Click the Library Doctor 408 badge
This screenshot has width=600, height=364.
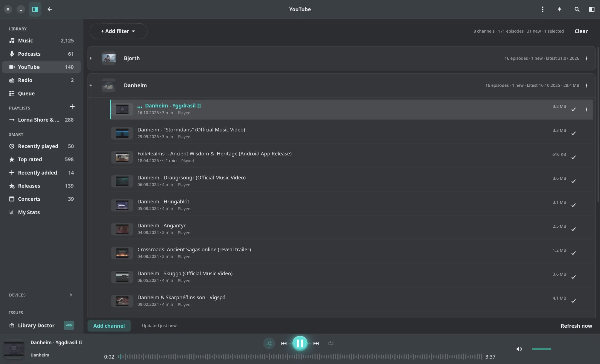coord(69,325)
